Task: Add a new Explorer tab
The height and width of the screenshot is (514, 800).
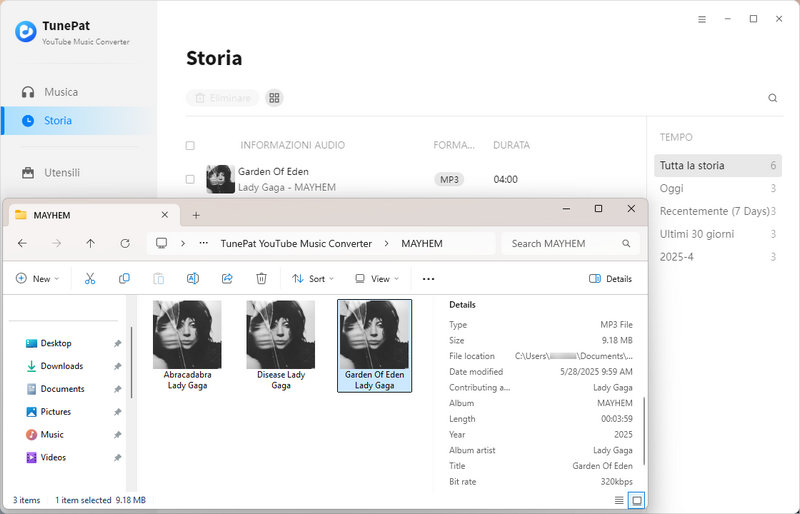Action: coord(196,215)
